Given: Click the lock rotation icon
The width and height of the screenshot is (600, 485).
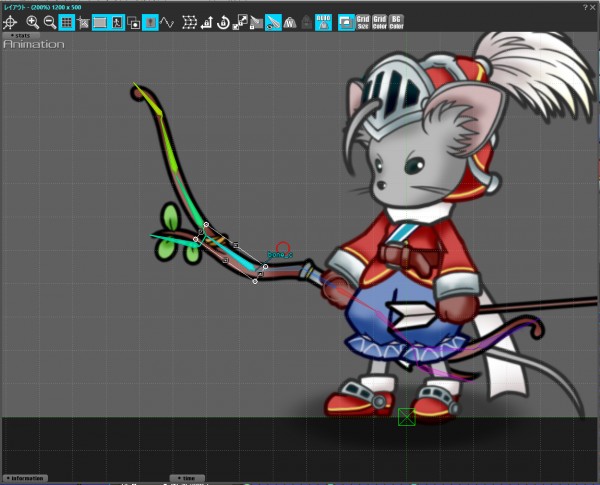Looking at the screenshot, I should point(223,23).
